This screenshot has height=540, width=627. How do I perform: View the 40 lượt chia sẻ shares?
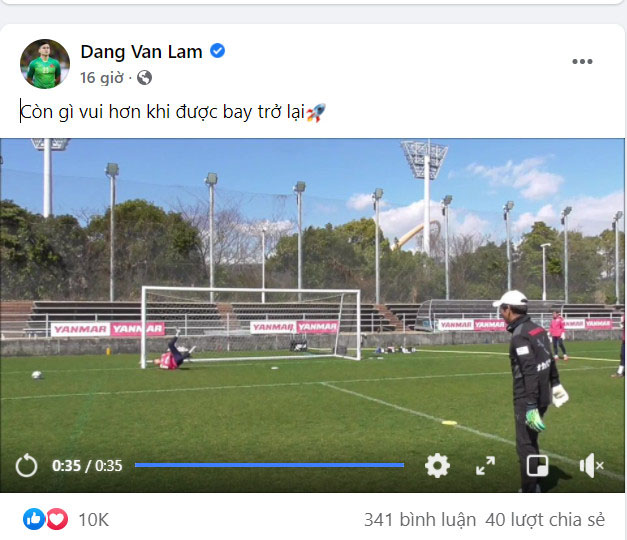545,520
